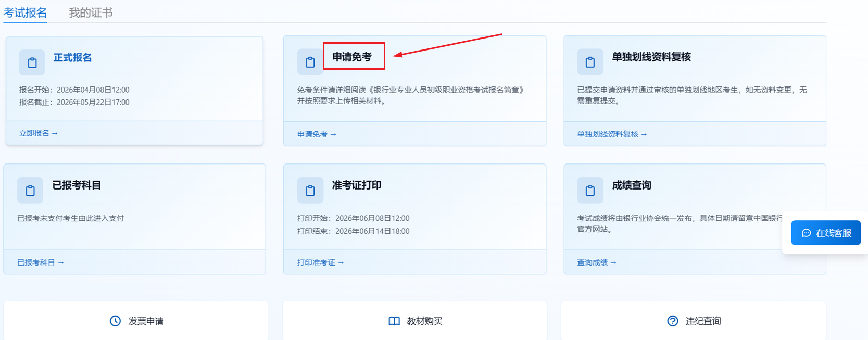Click the clipboard icon beside 正式报名
Viewport: 868px width, 340px height.
point(32,62)
